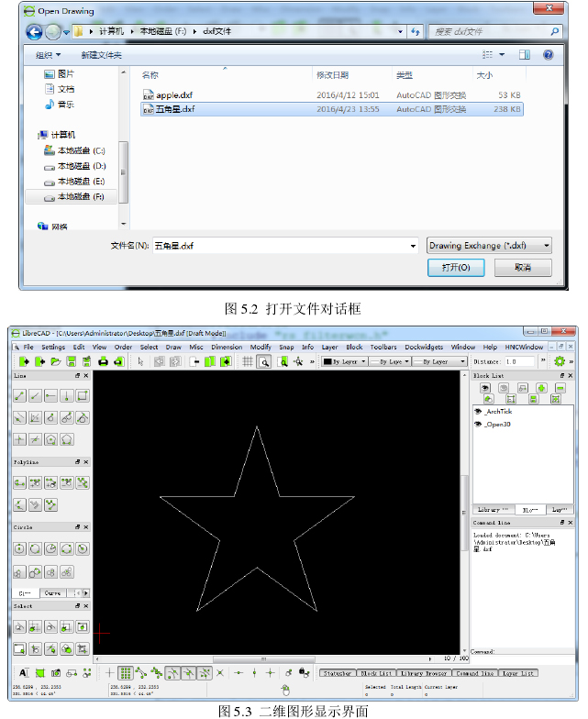Screen dimensions: 588x719
Task: Open the Dimension menu
Action: pos(227,348)
